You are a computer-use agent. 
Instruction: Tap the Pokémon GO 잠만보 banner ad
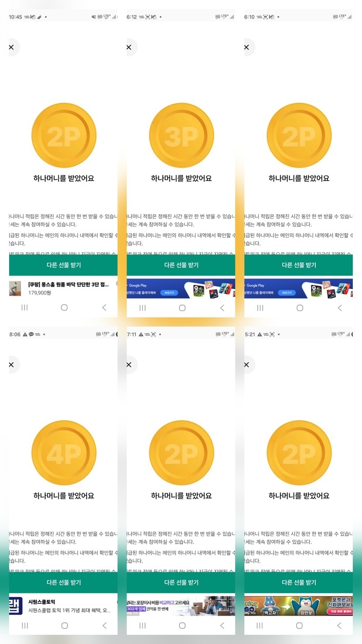tap(298, 606)
